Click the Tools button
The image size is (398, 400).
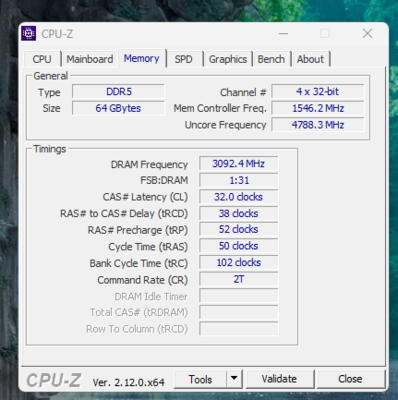coord(200,379)
